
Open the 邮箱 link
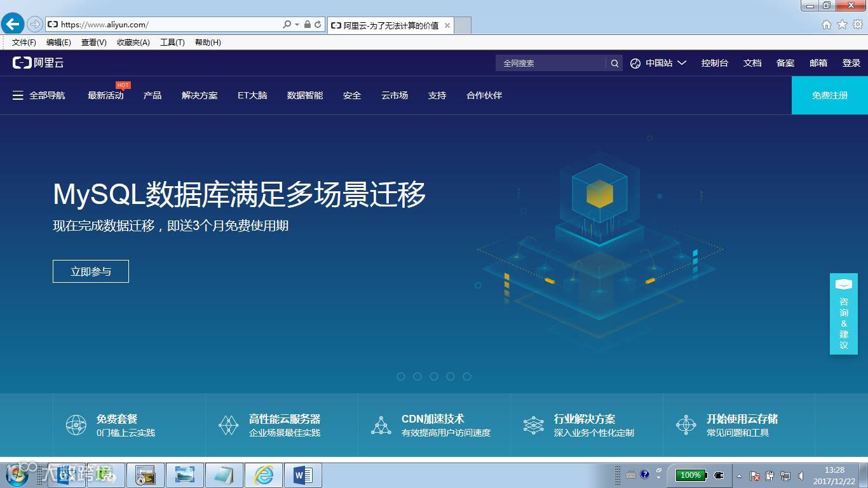(x=818, y=63)
